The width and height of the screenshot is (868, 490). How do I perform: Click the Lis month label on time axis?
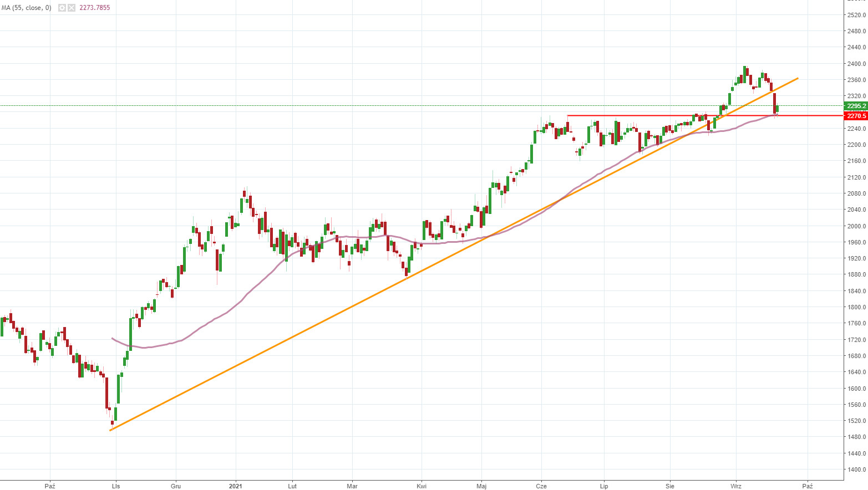[x=116, y=486]
